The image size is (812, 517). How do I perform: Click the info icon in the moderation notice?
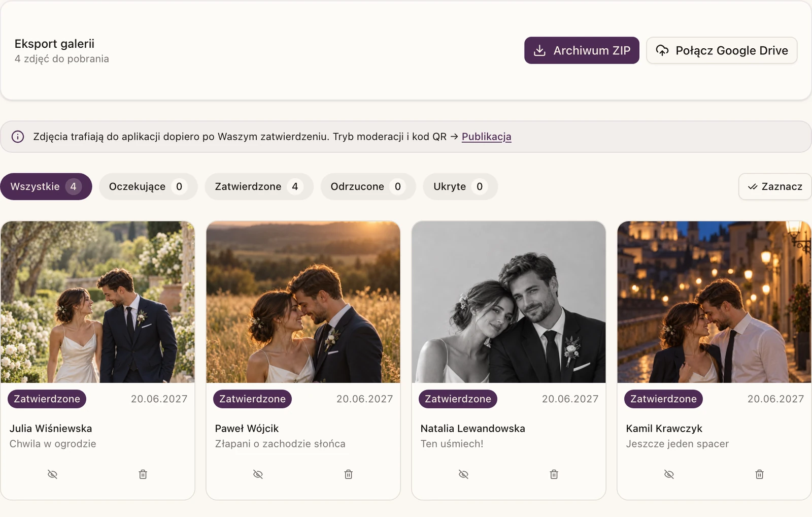pyautogui.click(x=18, y=137)
